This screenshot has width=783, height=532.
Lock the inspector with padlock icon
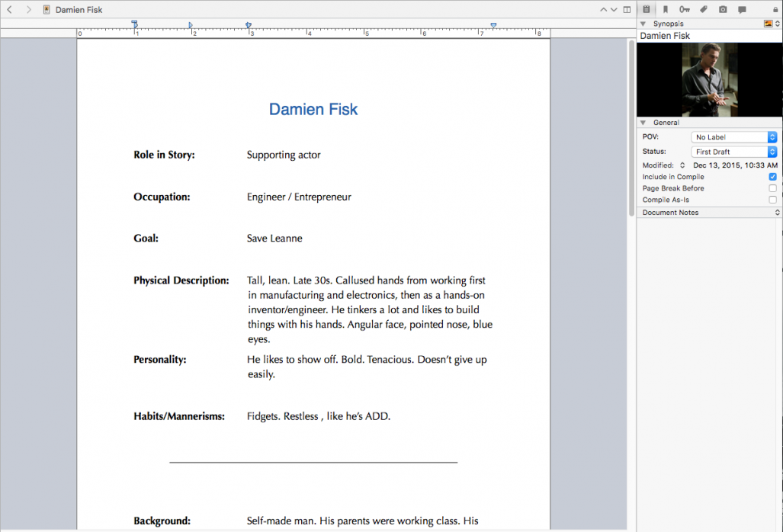pyautogui.click(x=775, y=9)
